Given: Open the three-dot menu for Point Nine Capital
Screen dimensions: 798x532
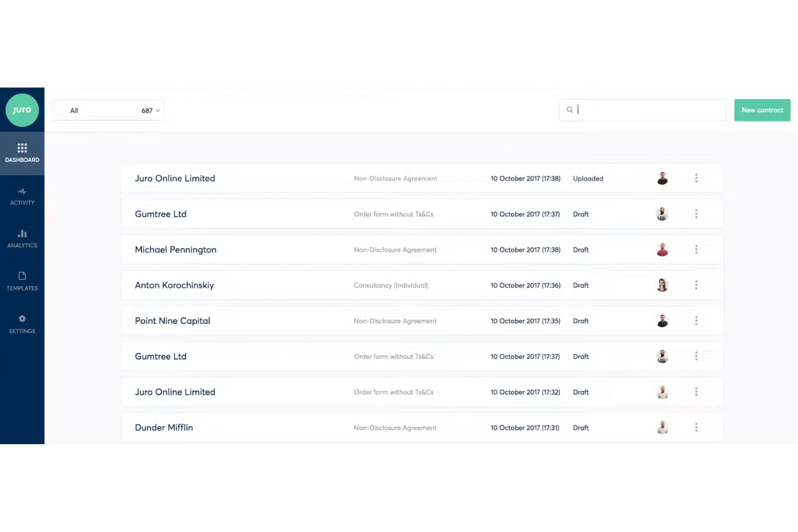Looking at the screenshot, I should pyautogui.click(x=696, y=320).
